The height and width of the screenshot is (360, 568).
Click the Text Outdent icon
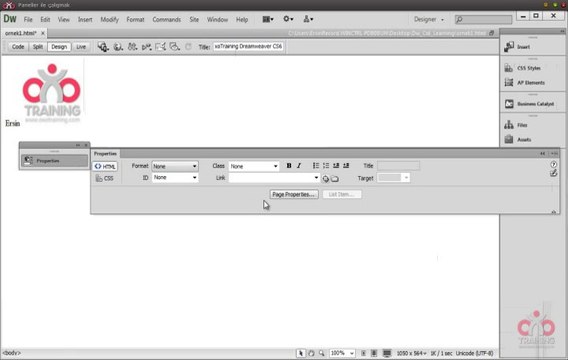(x=336, y=166)
